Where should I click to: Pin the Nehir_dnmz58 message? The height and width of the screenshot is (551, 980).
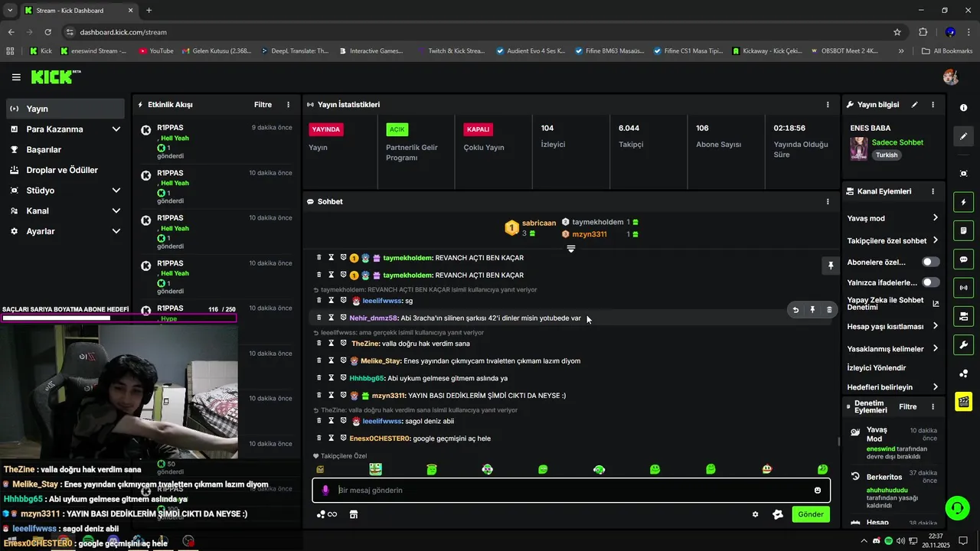(x=812, y=310)
